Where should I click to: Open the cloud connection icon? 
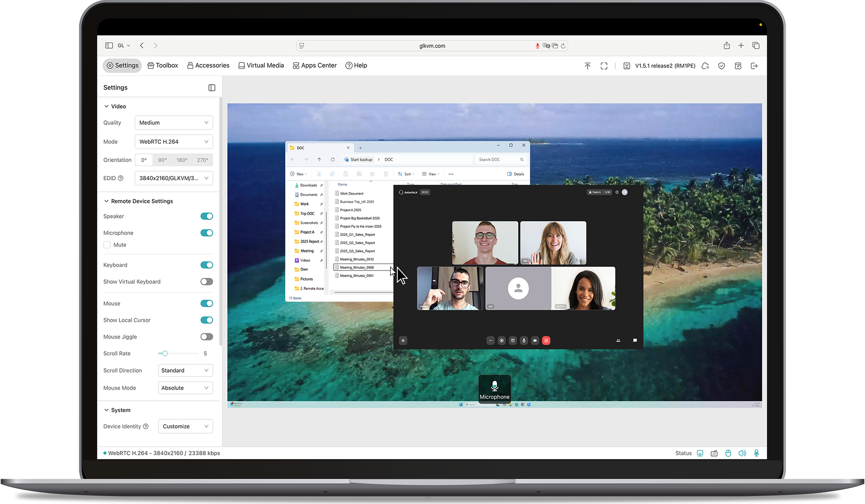coord(705,66)
